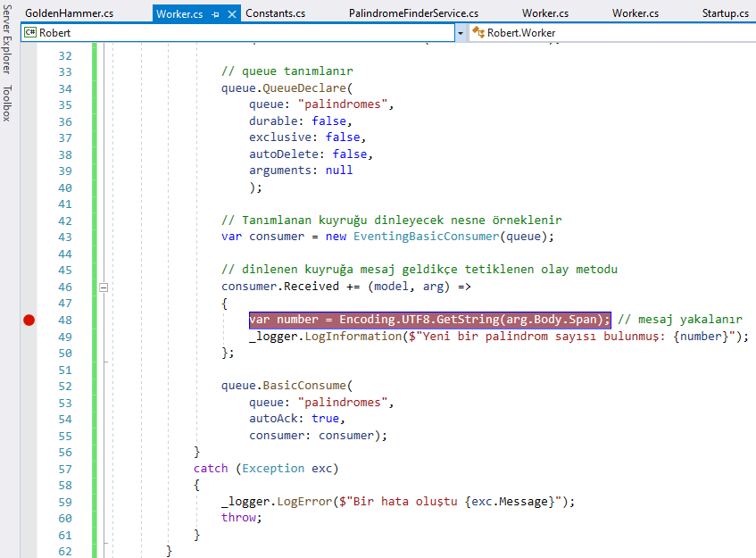The height and width of the screenshot is (558, 756).
Task: Pin the active Worker.cs tab
Action: 216,14
